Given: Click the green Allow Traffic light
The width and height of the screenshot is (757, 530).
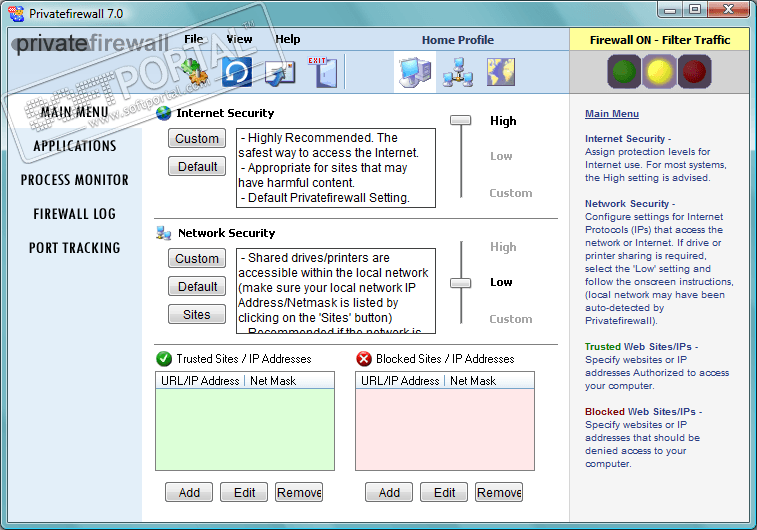Looking at the screenshot, I should (624, 71).
